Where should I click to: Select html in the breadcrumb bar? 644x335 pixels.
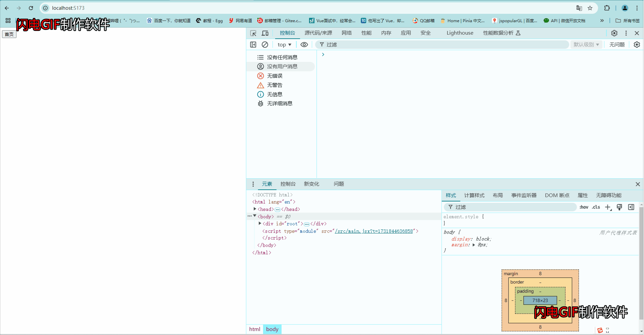(255, 329)
